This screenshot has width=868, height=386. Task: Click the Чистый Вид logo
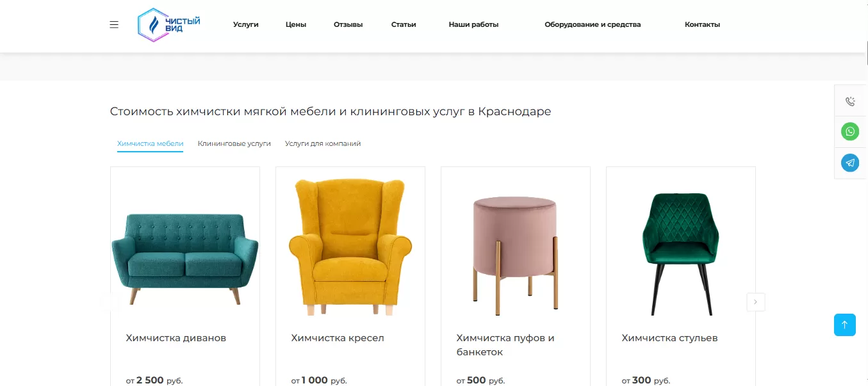click(x=169, y=25)
